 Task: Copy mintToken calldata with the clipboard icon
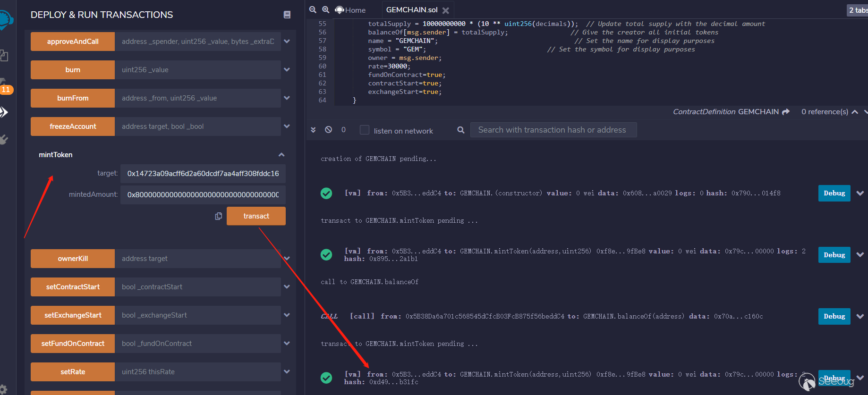click(219, 216)
